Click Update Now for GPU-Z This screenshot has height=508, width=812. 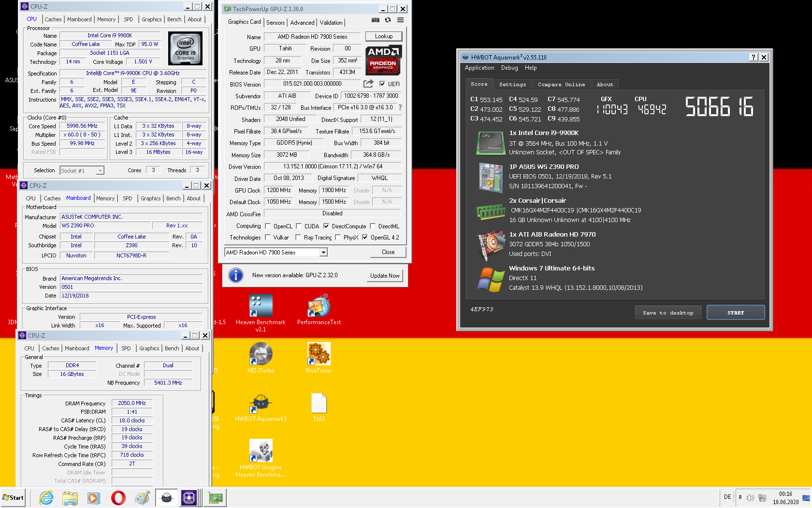[385, 276]
